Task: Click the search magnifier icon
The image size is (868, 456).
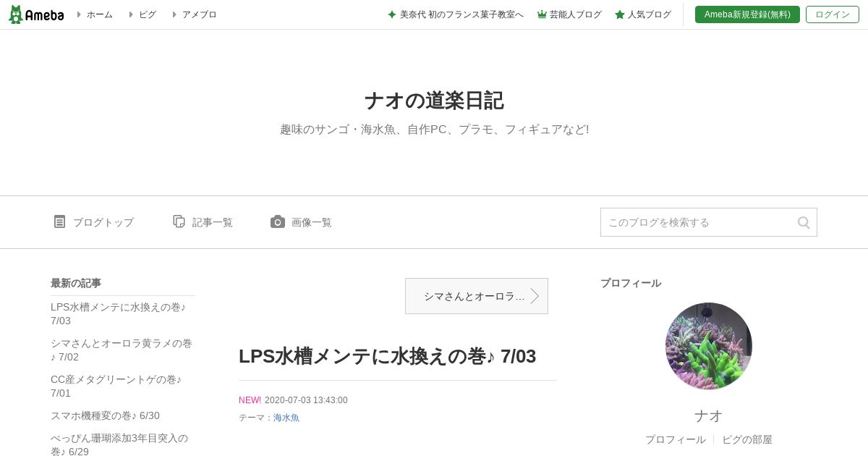Action: [x=804, y=222]
